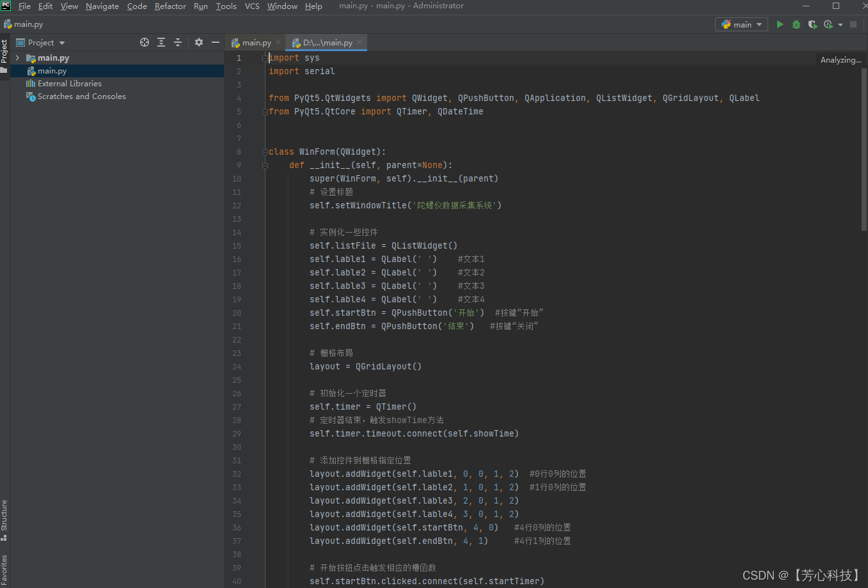Toggle the Favorites side tool window
This screenshot has width=868, height=588.
4,570
